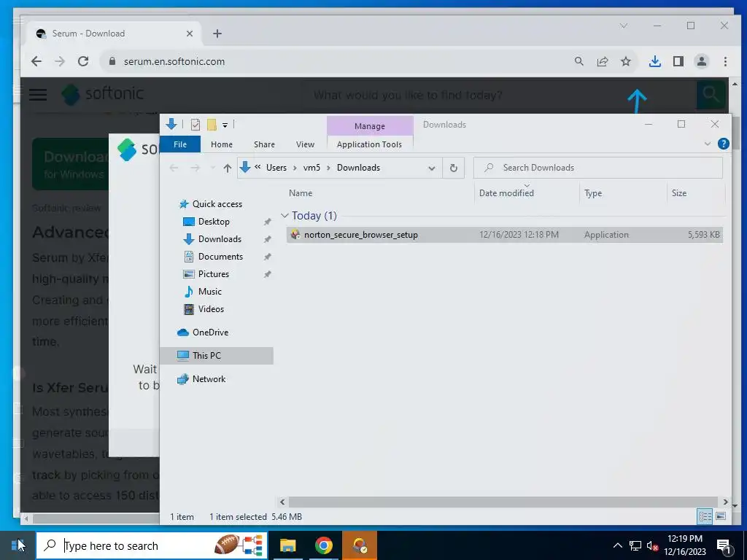Viewport: 747px width, 560px height.
Task: Click Properties icon in Explorer quick access toolbar
Action: [196, 125]
